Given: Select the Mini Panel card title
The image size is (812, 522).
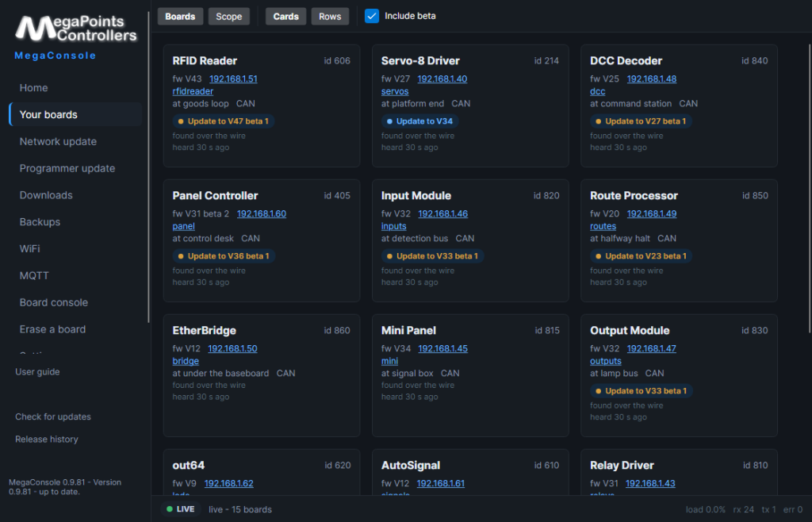Looking at the screenshot, I should click(x=408, y=330).
